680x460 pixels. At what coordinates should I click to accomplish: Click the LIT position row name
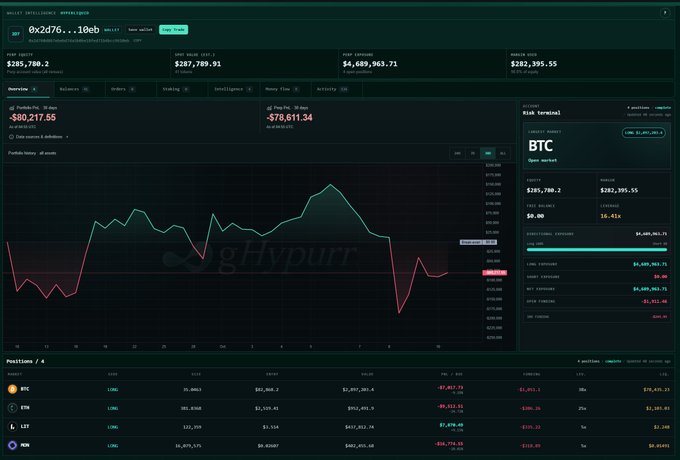pyautogui.click(x=25, y=426)
